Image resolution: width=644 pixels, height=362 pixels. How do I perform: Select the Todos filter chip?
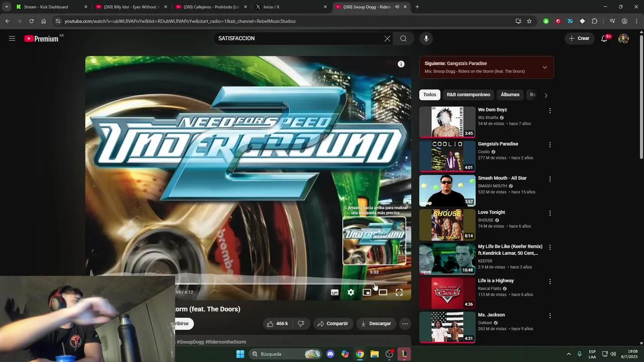tap(430, 95)
